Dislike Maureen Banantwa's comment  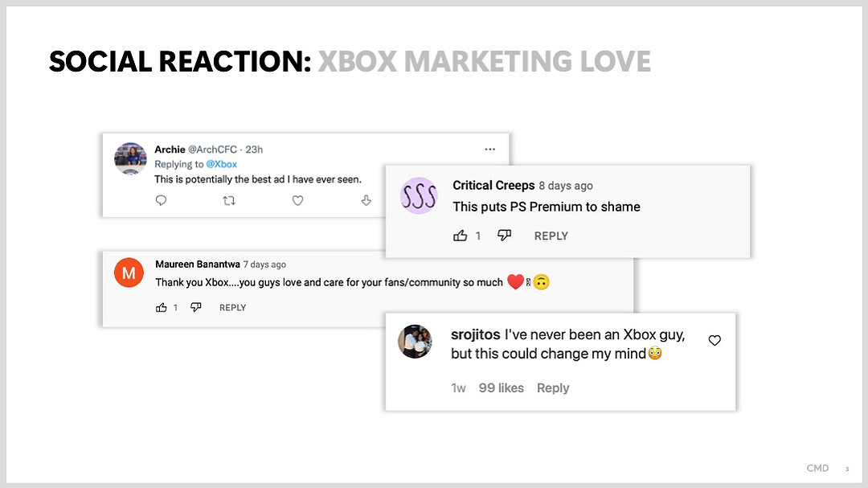point(196,307)
